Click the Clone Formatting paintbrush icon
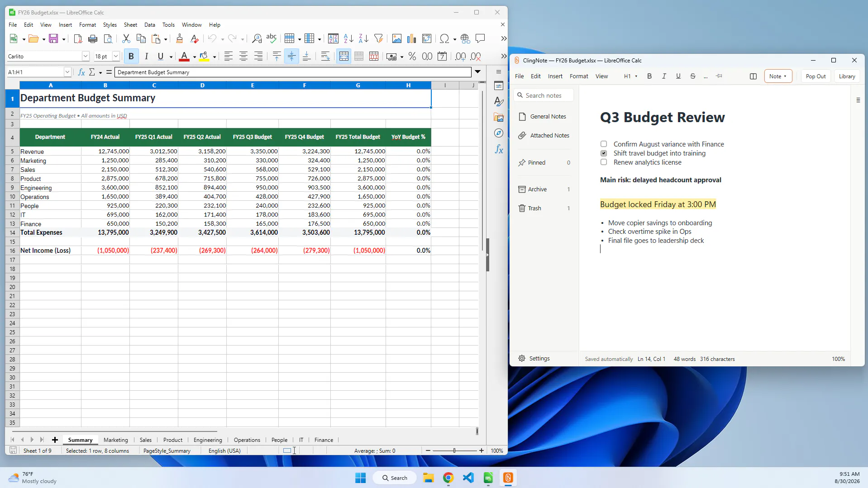Screen dimensions: 868x488 click(179, 38)
